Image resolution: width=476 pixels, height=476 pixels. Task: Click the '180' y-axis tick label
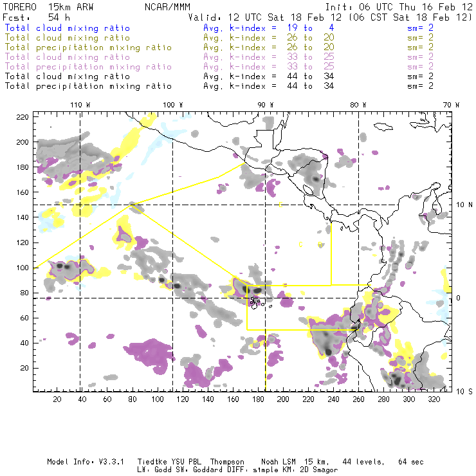pyautogui.click(x=23, y=167)
